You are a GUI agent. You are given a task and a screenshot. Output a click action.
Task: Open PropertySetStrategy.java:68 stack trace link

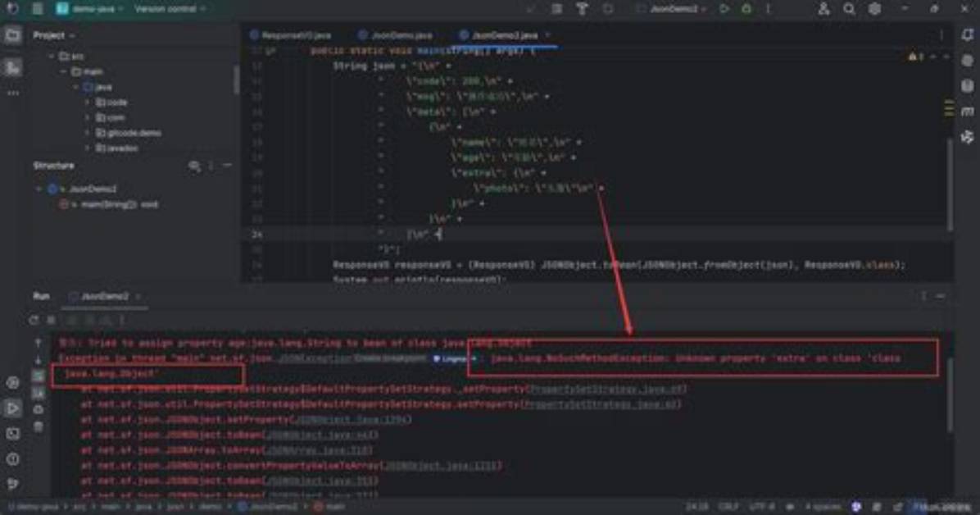(x=607, y=389)
